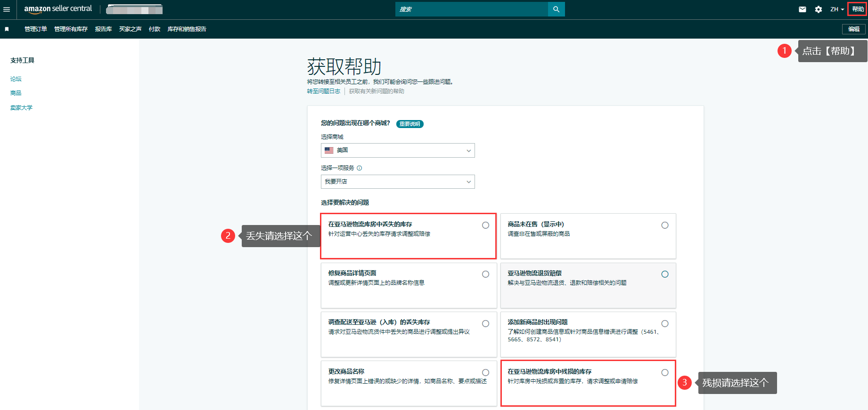Open 管理所有库存 menu item
The width and height of the screenshot is (868, 410).
[x=71, y=29]
